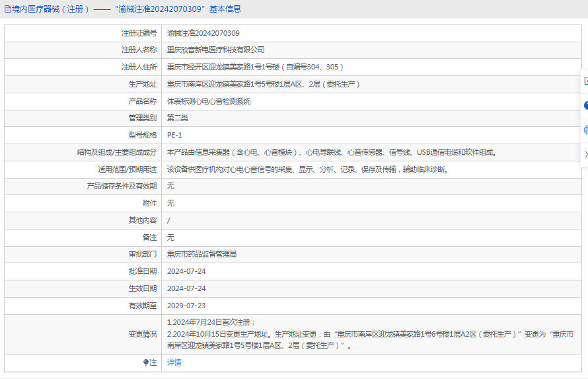Click the 有效期至 row label
The width and height of the screenshot is (588, 379).
(x=143, y=306)
